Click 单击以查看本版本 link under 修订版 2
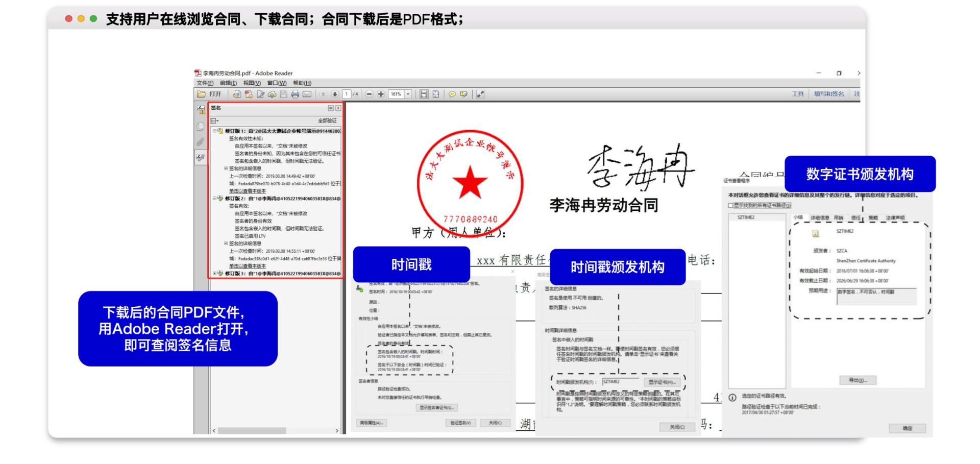This screenshot has width=980, height=464. pos(247,266)
